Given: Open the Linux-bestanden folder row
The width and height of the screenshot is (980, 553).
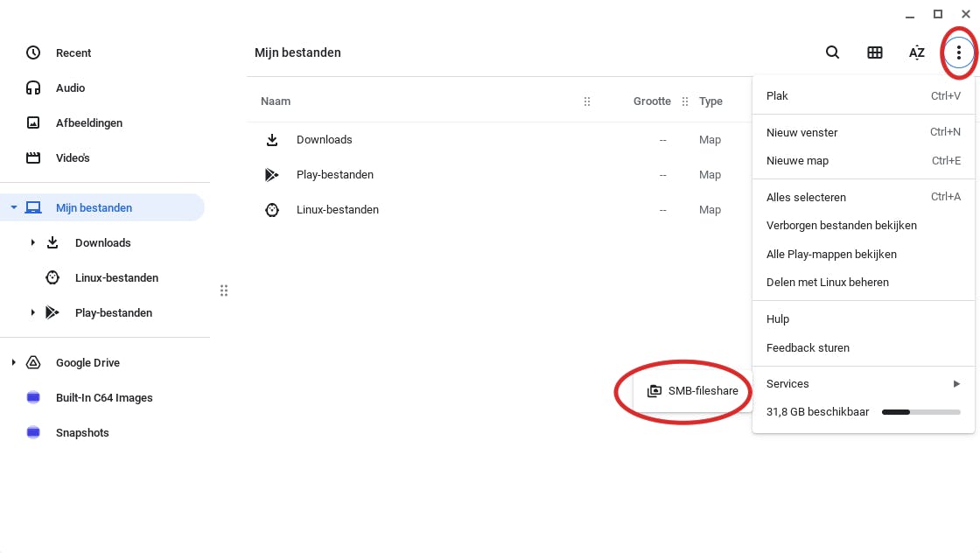Looking at the screenshot, I should 337,210.
